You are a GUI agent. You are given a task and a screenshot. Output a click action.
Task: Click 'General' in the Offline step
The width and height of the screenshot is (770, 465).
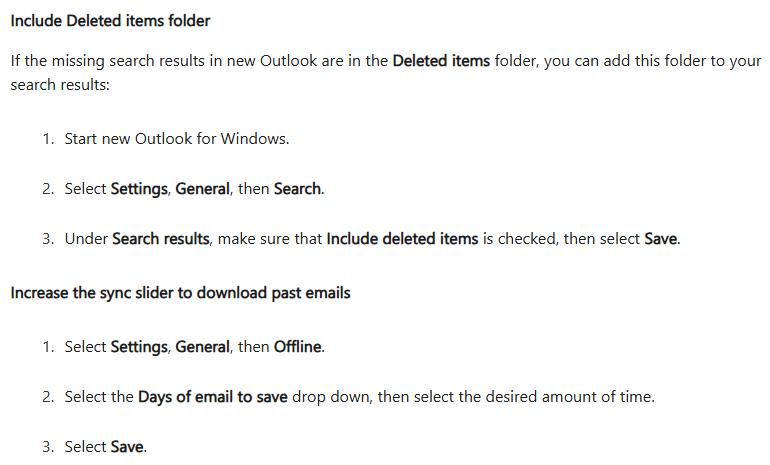pos(202,347)
